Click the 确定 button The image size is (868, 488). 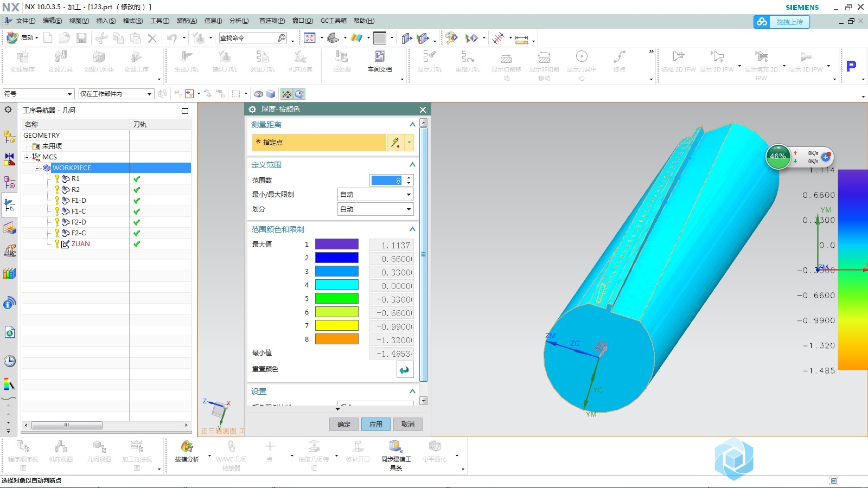[344, 425]
